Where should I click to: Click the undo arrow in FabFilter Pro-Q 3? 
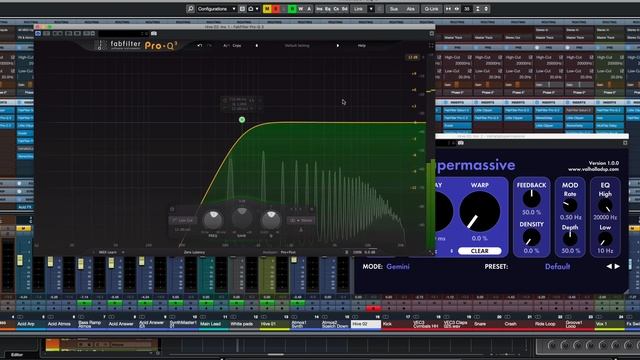[200, 45]
